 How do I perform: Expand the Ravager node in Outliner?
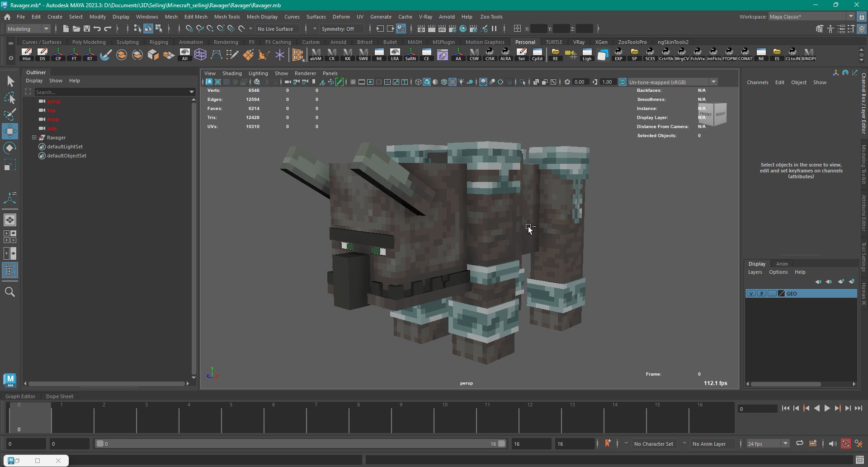pyautogui.click(x=34, y=137)
